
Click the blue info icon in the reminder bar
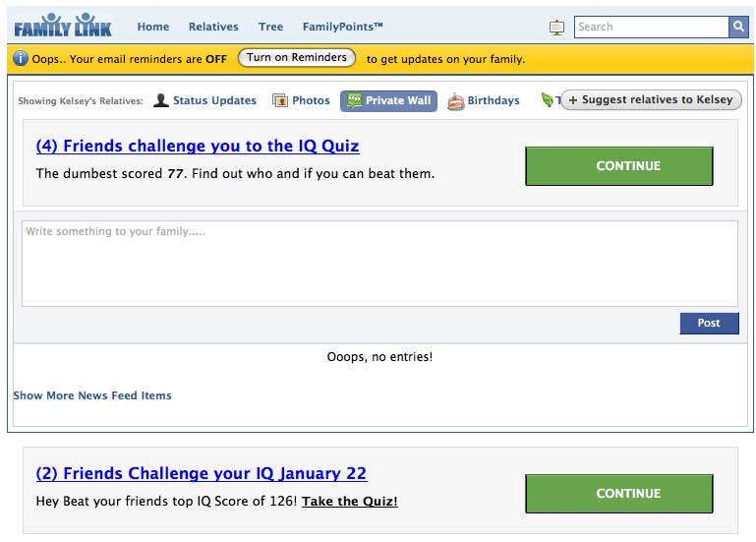[21, 58]
